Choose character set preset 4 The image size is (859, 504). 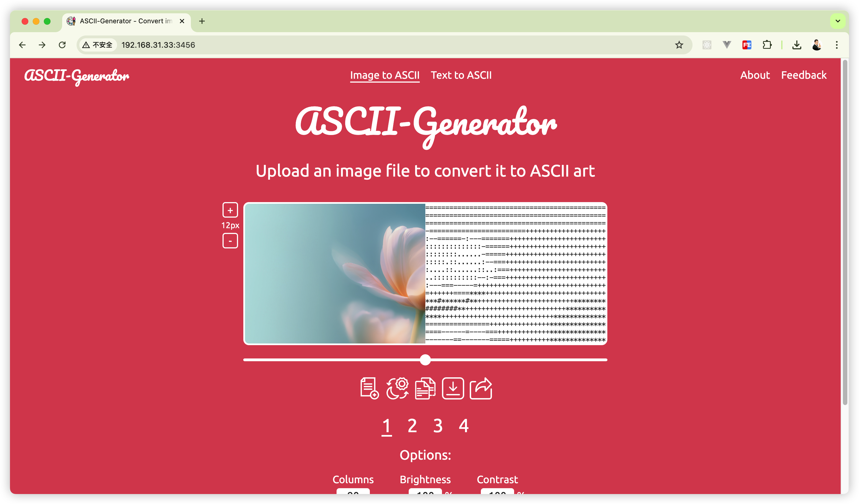click(464, 426)
